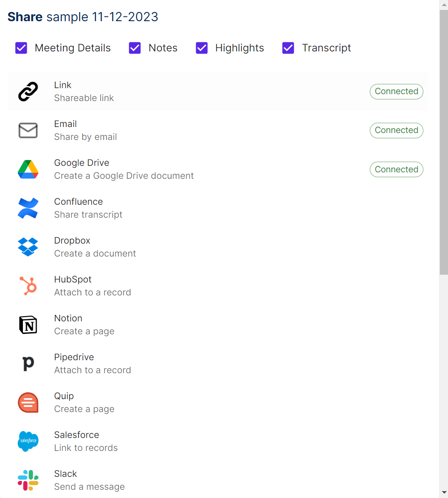The width and height of the screenshot is (448, 498).
Task: Select the Google Drive logo
Action: click(28, 169)
